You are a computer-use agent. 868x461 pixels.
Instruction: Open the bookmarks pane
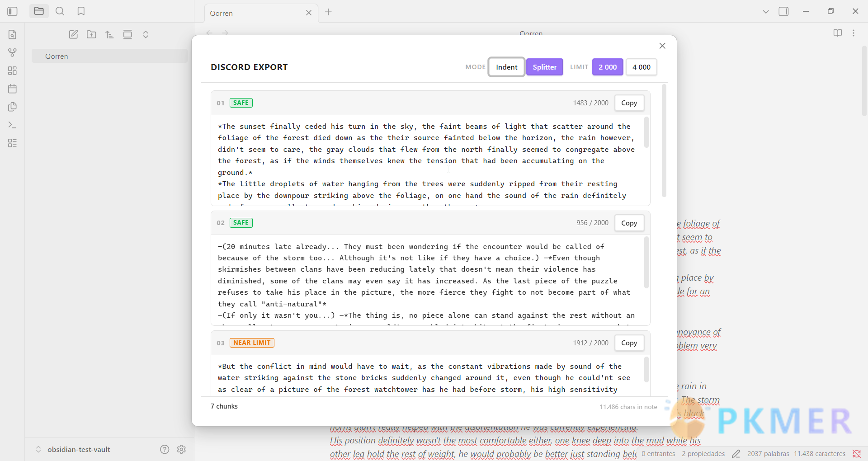pyautogui.click(x=81, y=11)
